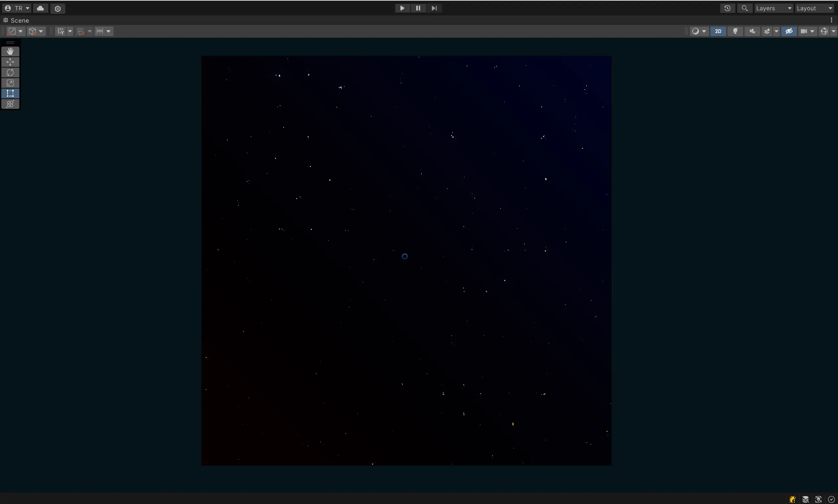Step one frame forward
The image size is (838, 504).
point(434,8)
